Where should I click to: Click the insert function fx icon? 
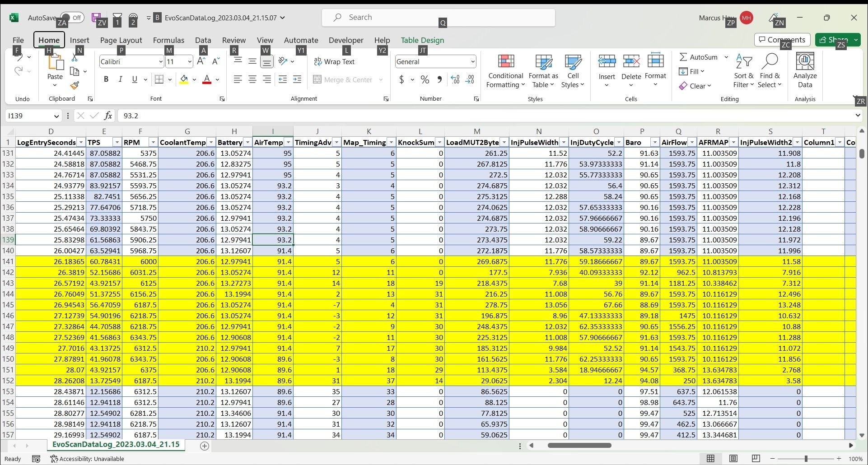click(108, 116)
